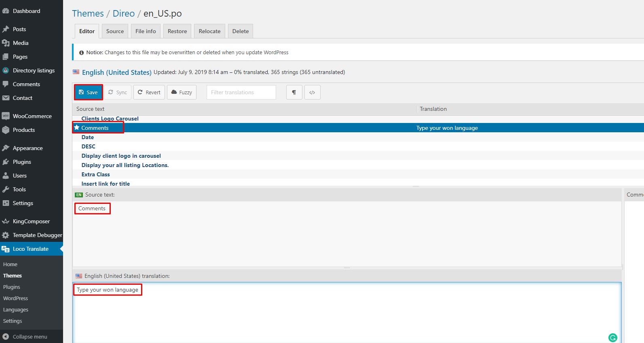This screenshot has width=644, height=343.
Task: Open Loco Translate Themes submenu item
Action: click(x=13, y=275)
